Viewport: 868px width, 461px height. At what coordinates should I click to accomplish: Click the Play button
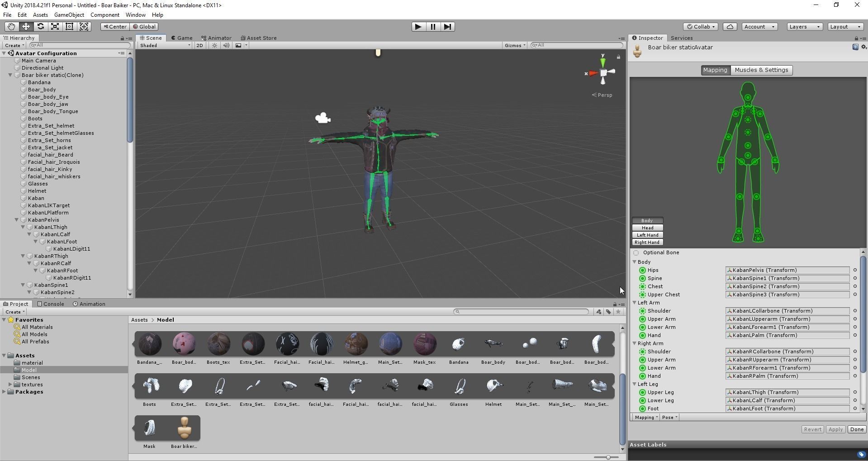[x=418, y=27]
